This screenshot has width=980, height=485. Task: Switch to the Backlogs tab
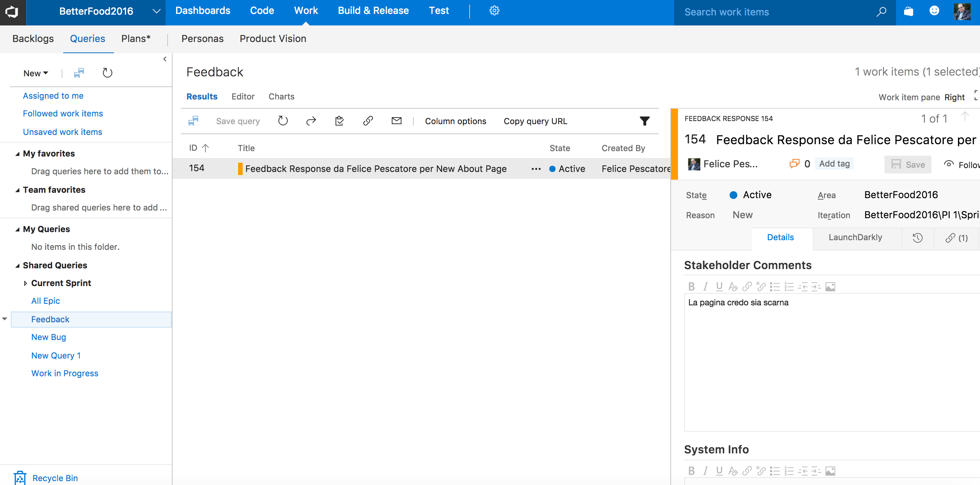tap(33, 39)
